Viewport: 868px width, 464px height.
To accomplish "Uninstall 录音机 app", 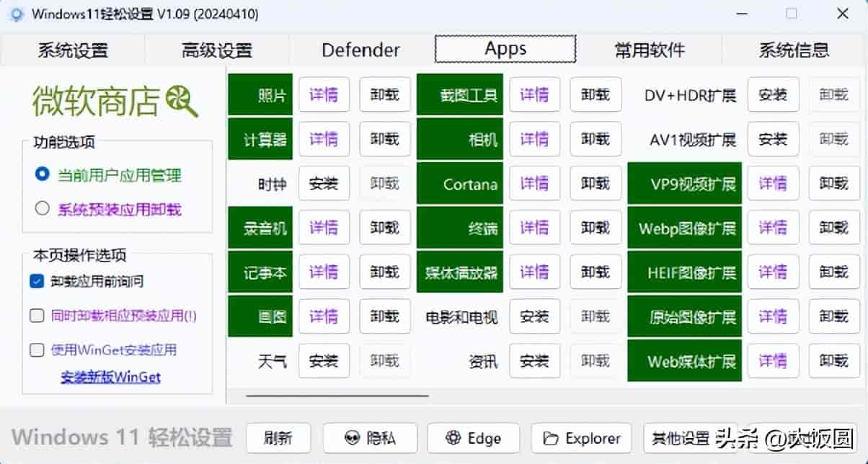I will click(385, 228).
